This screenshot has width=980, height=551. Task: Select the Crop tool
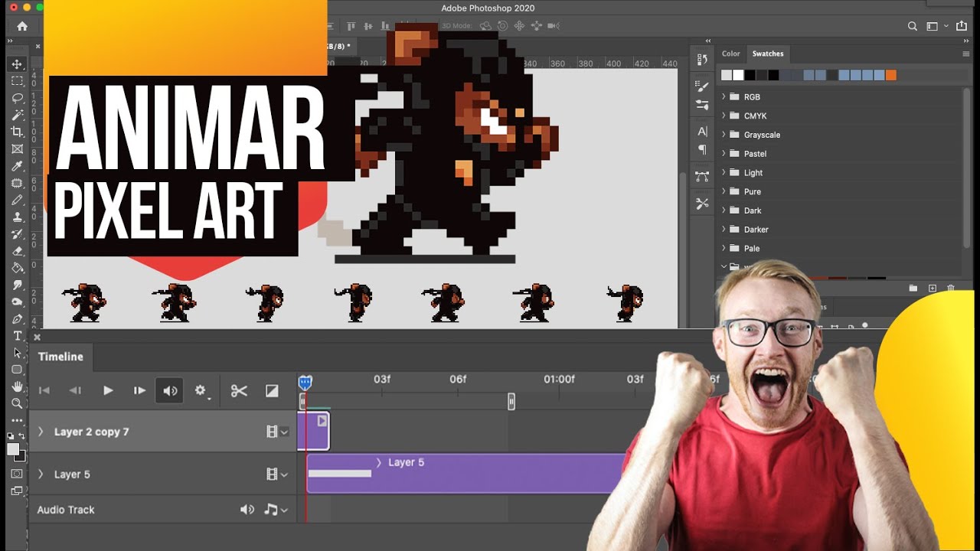pos(17,132)
